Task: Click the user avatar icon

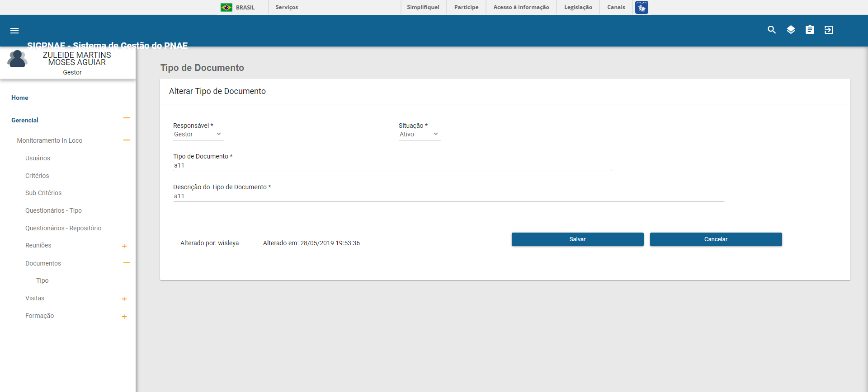Action: [17, 59]
